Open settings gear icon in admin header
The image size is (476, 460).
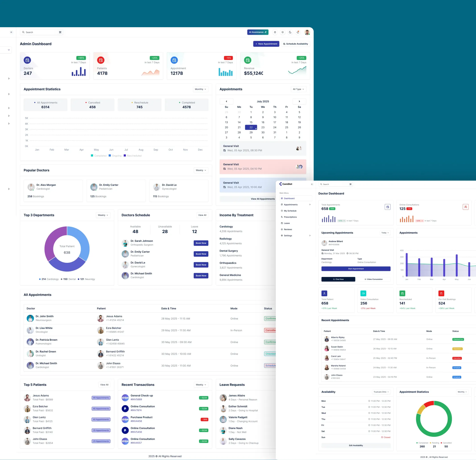pos(282,32)
